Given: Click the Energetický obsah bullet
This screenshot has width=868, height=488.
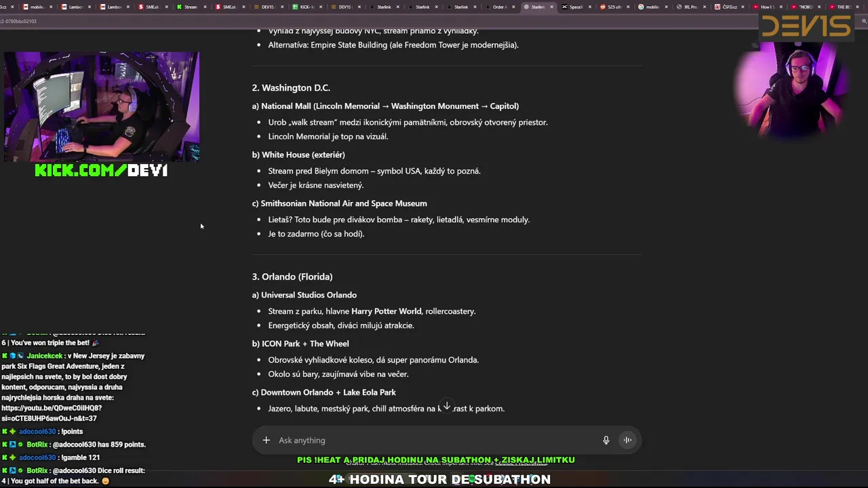Looking at the screenshot, I should tap(341, 325).
